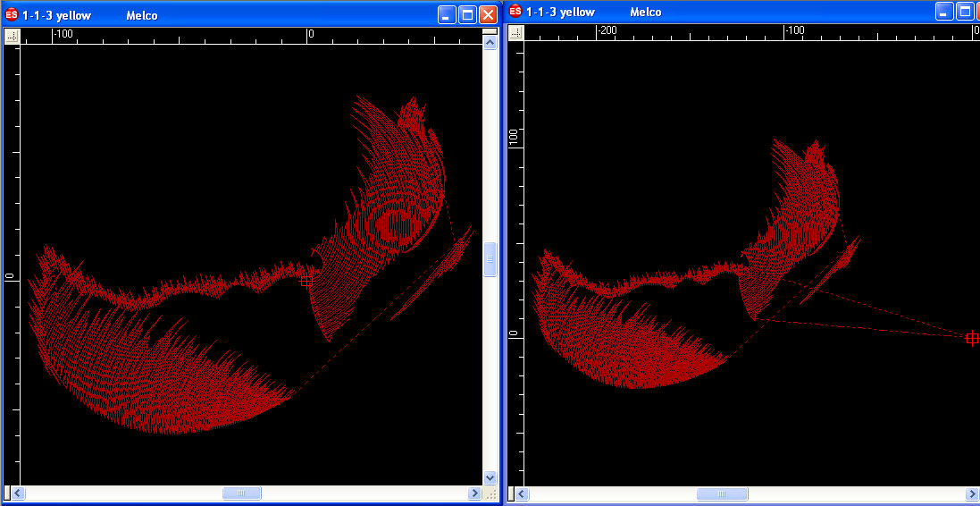Click the ES icon in right window title bar

515,12
